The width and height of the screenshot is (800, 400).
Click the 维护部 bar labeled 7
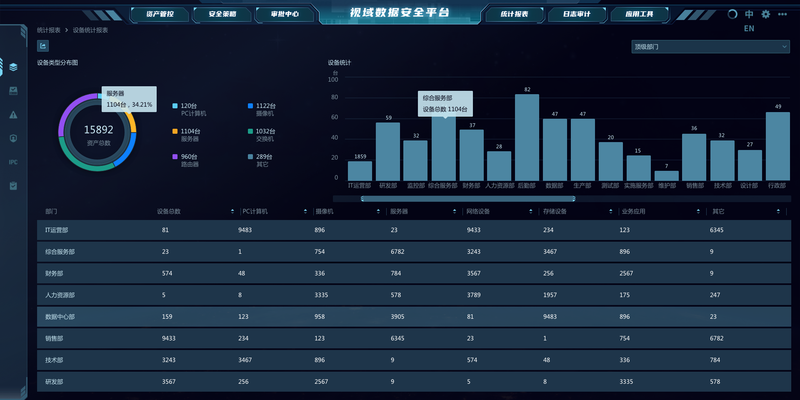[x=666, y=176]
